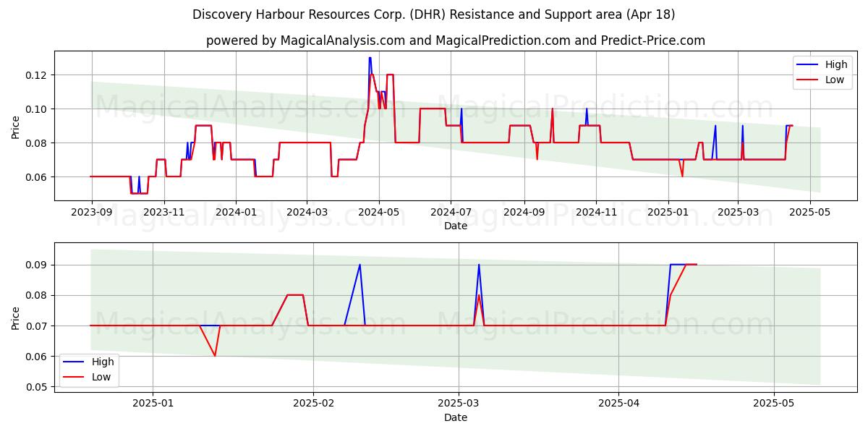868x434 pixels.
Task: Click the top chart 'Price' axis label
Action: coord(16,126)
